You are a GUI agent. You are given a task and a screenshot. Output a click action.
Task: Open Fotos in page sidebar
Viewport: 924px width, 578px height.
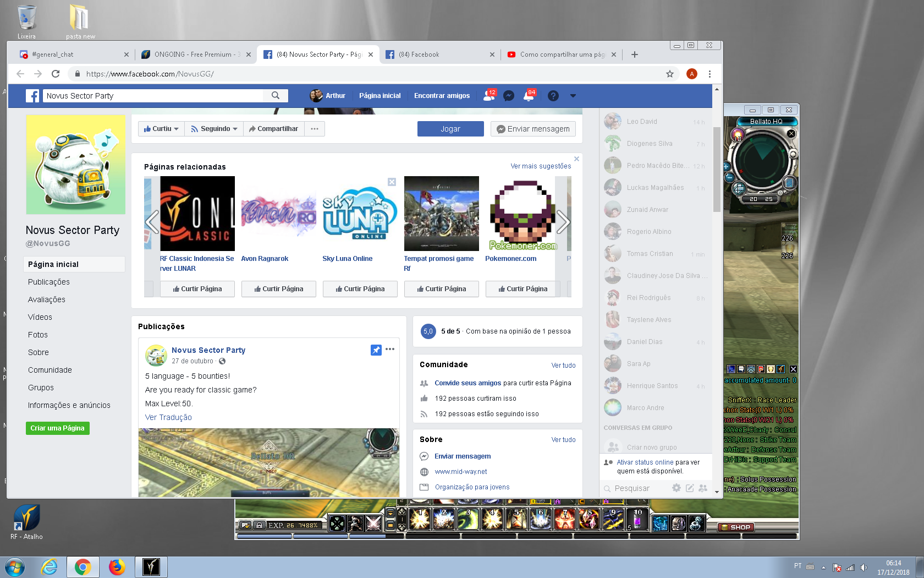[x=38, y=335]
